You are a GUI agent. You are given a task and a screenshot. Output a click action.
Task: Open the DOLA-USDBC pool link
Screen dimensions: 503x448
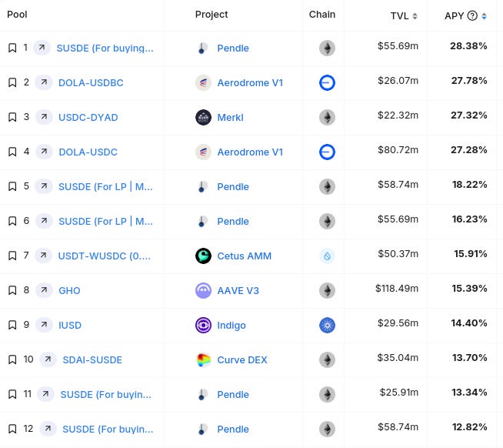click(x=91, y=83)
